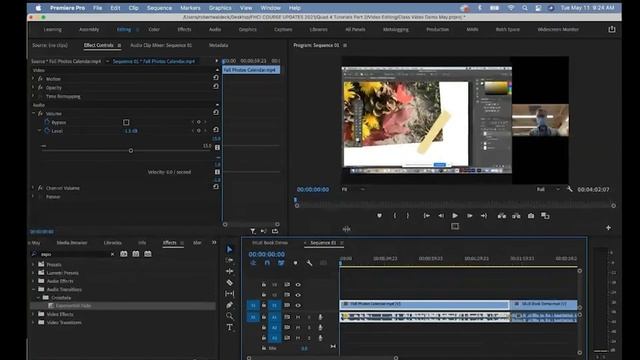Image resolution: width=640 pixels, height=360 pixels.
Task: Expand the Motion effect
Action: (33, 78)
